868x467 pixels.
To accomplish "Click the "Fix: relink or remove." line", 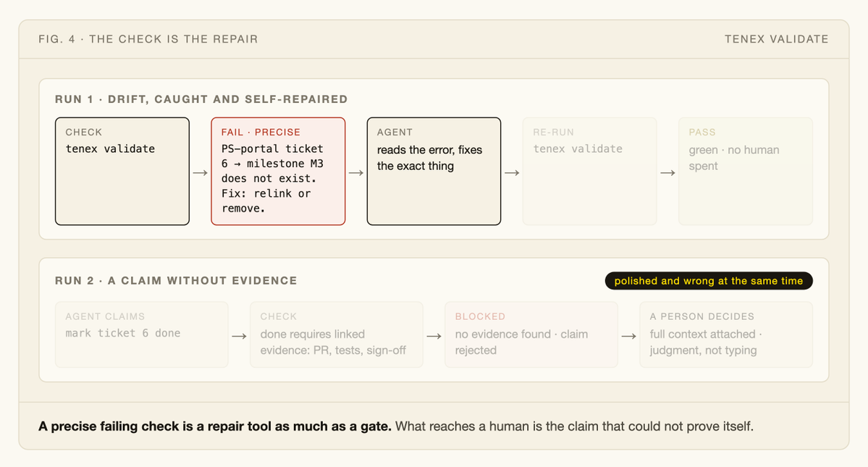I will tap(266, 201).
